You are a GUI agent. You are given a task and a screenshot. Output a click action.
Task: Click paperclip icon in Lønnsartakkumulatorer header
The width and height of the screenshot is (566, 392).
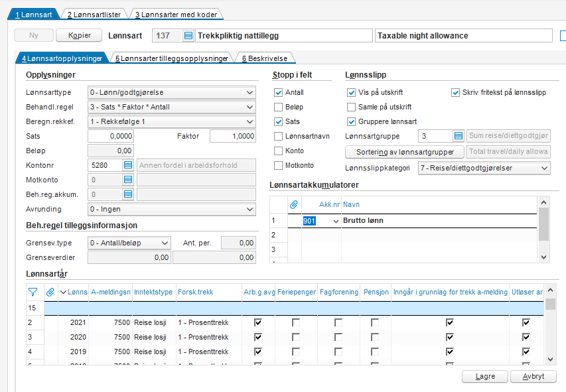(x=294, y=204)
